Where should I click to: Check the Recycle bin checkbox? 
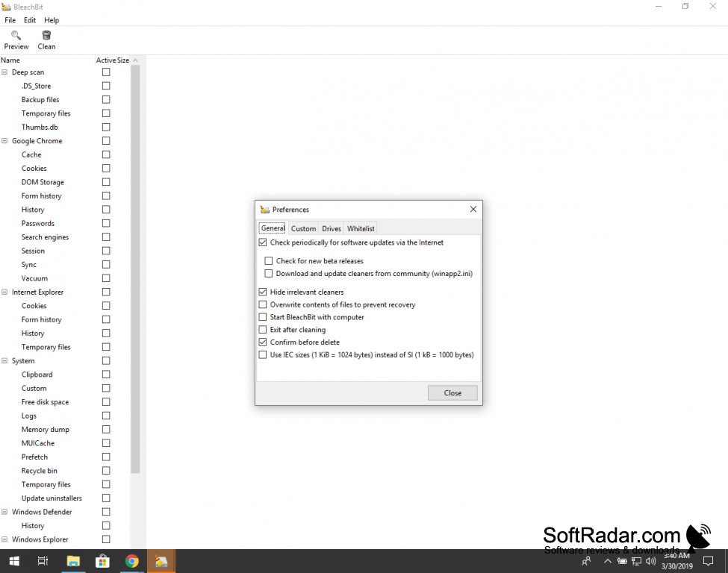pos(106,471)
